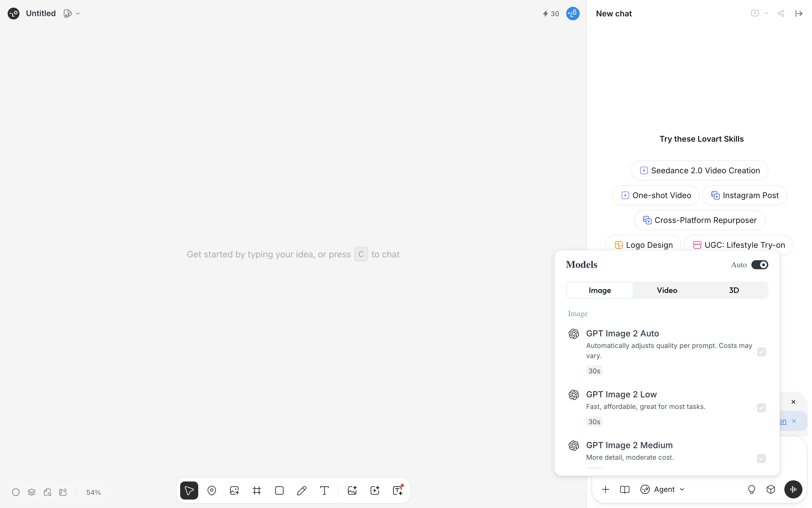Viewport: 812px width, 508px height.
Task: Select the frame grid tool
Action: click(257, 491)
